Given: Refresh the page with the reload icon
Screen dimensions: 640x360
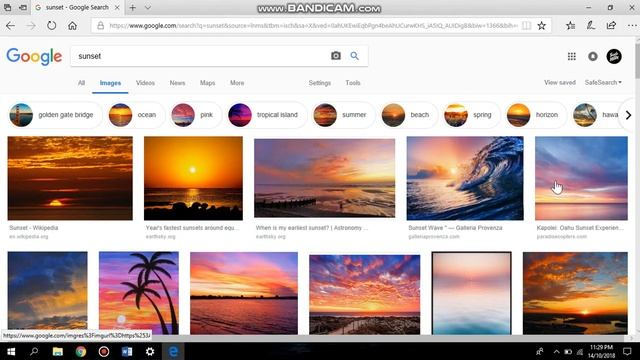Looking at the screenshot, I should pyautogui.click(x=51, y=26).
